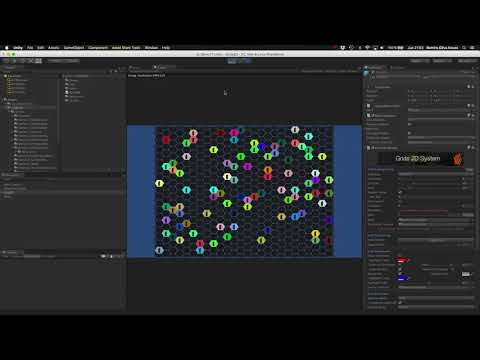Open the Transform component gear menu
The image size is (480, 360).
[x=473, y=86]
